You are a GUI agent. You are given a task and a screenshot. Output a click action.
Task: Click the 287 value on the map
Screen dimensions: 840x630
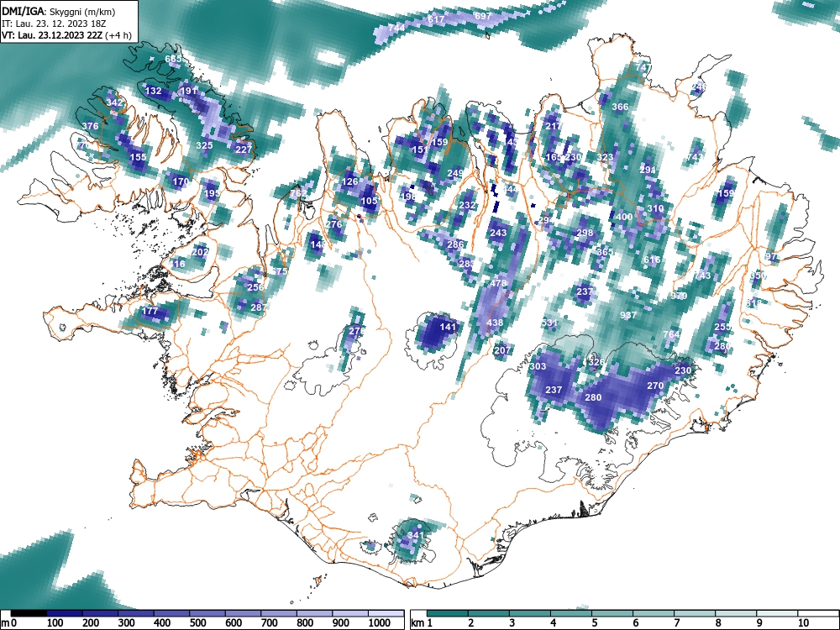[259, 307]
